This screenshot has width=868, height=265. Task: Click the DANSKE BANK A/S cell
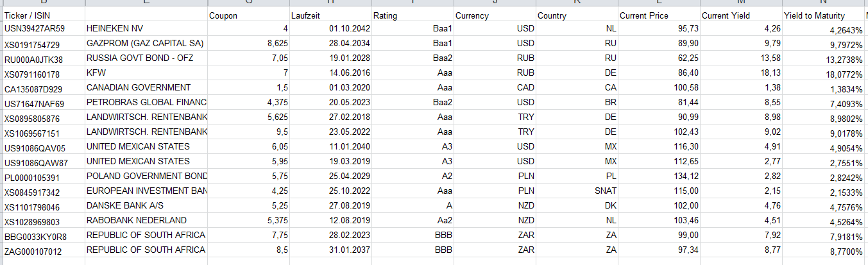(x=146, y=206)
